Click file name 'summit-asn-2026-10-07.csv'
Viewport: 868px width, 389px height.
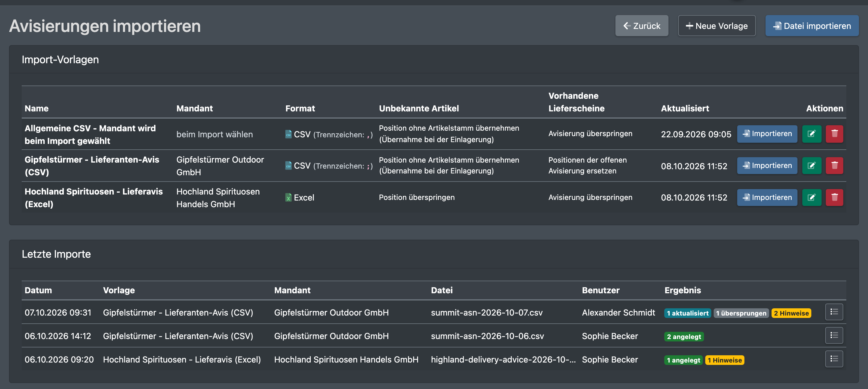point(486,313)
